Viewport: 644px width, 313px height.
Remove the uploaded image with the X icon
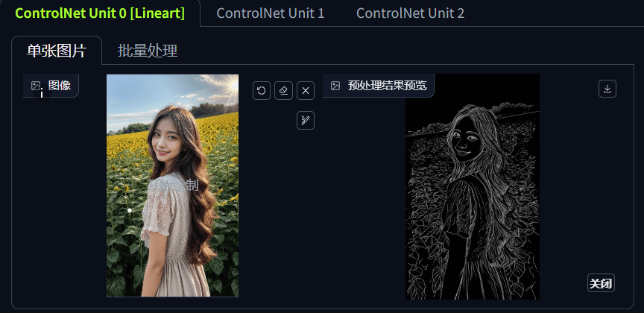(306, 91)
